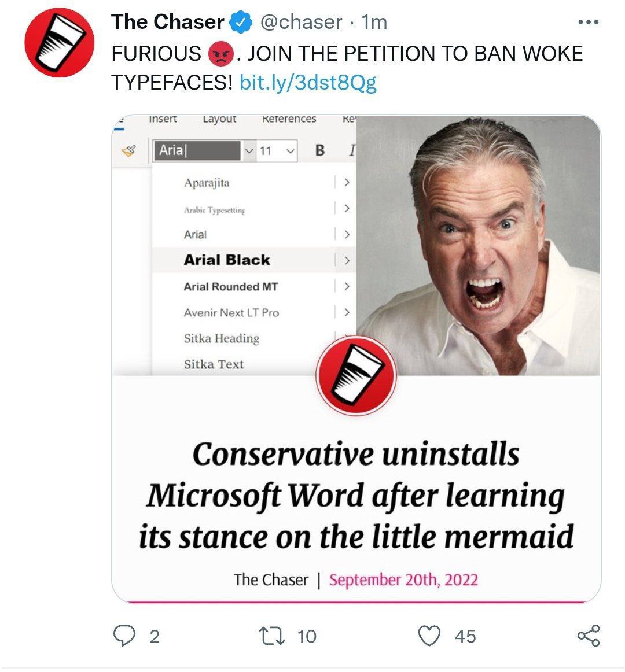Image resolution: width=625 pixels, height=672 pixels.
Task: Open The Chaser profile avatar
Action: (59, 42)
